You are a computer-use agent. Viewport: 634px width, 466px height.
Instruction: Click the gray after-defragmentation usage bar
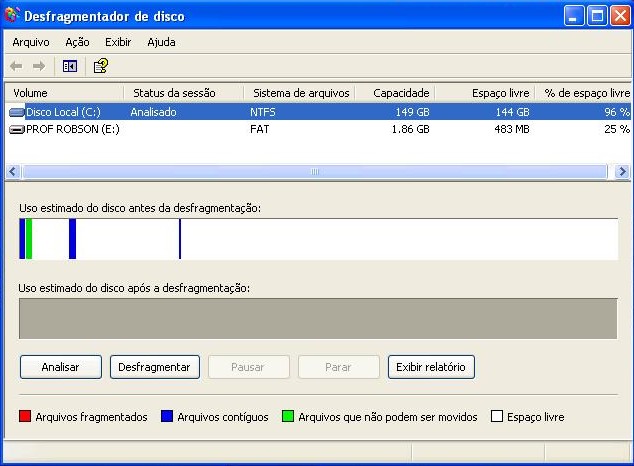tap(318, 318)
